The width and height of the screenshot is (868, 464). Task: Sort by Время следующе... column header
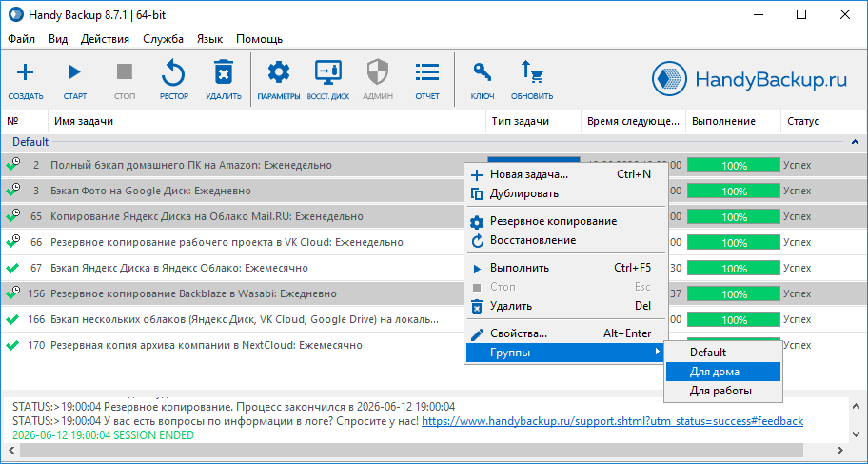[633, 121]
